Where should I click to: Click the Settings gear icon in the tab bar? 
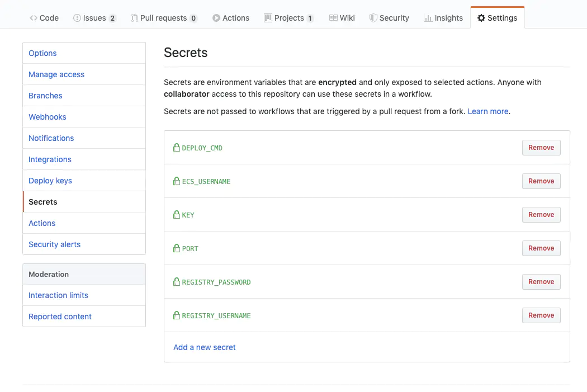[x=481, y=18]
